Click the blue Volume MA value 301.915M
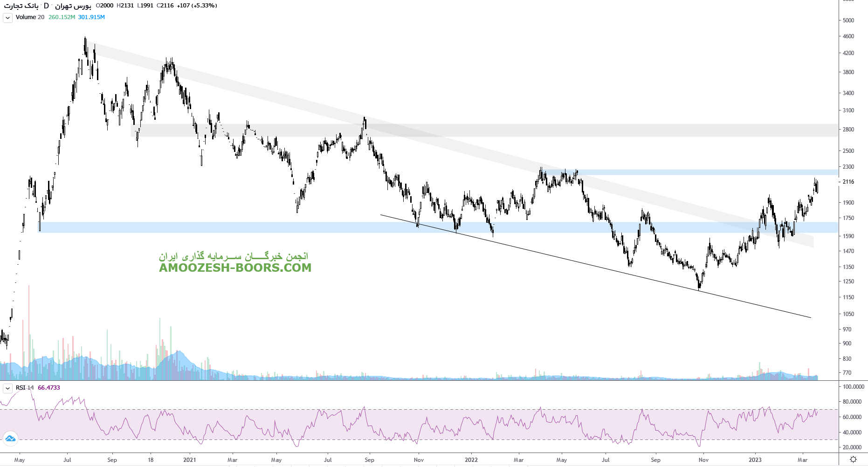Viewport: 868px width, 467px height. (x=91, y=17)
